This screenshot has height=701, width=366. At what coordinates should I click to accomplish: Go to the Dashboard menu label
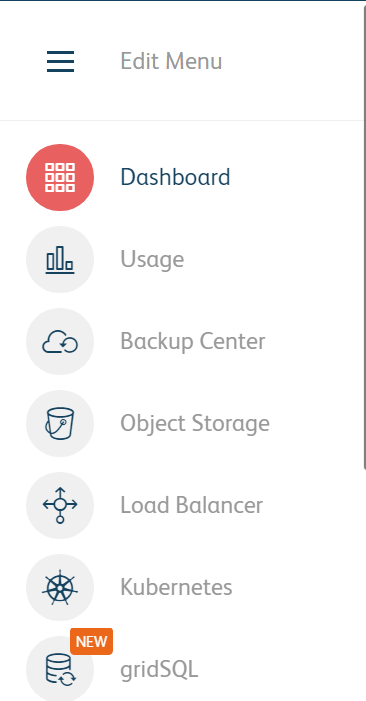175,177
